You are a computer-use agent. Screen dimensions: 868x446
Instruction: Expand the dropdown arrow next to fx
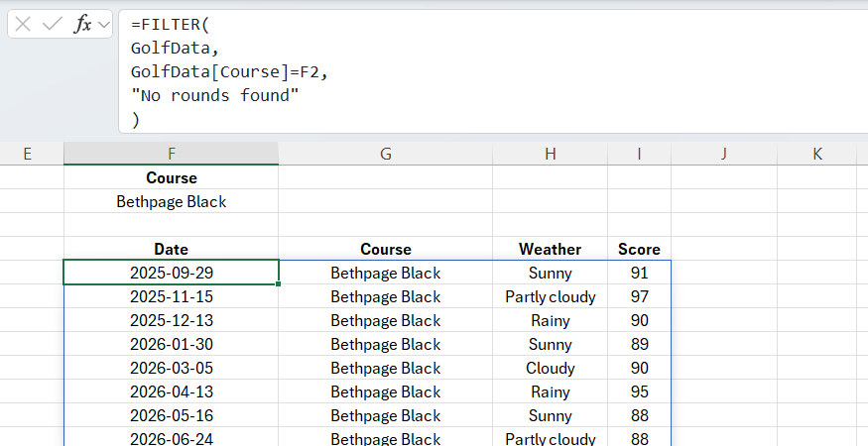tap(103, 25)
